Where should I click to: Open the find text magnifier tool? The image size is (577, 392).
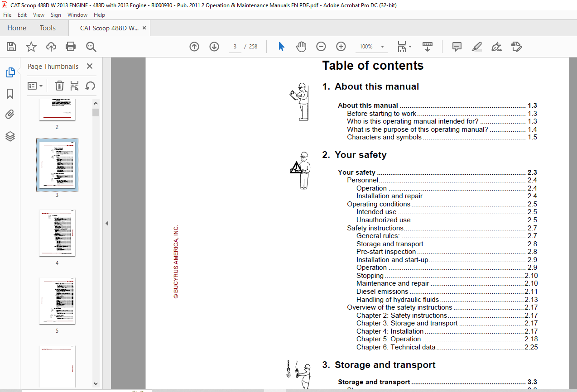point(91,46)
